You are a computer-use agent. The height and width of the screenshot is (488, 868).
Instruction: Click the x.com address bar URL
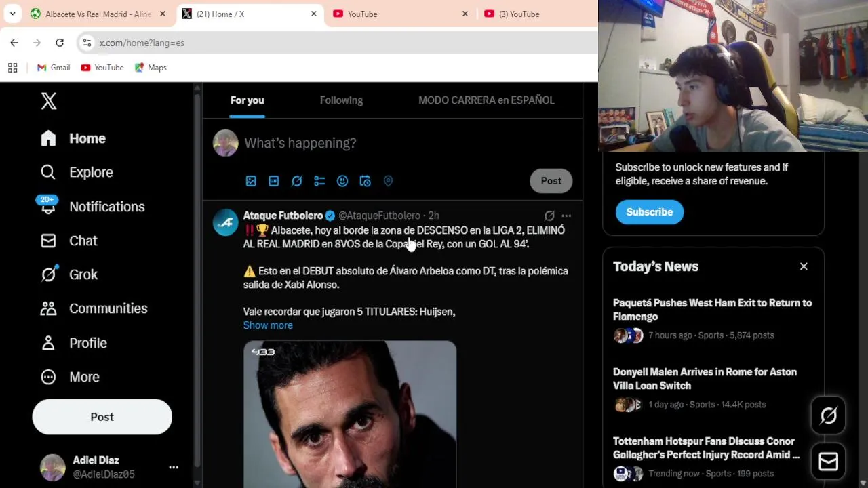click(142, 43)
